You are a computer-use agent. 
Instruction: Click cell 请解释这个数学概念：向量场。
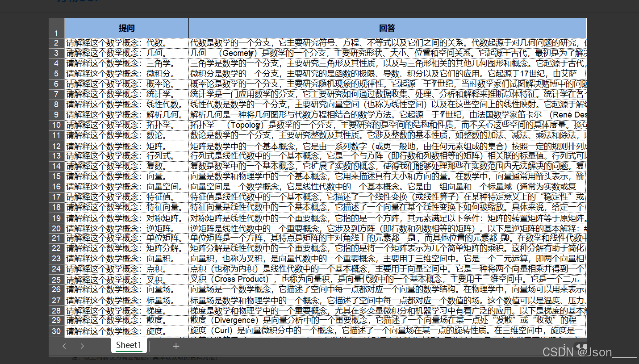[126, 290]
